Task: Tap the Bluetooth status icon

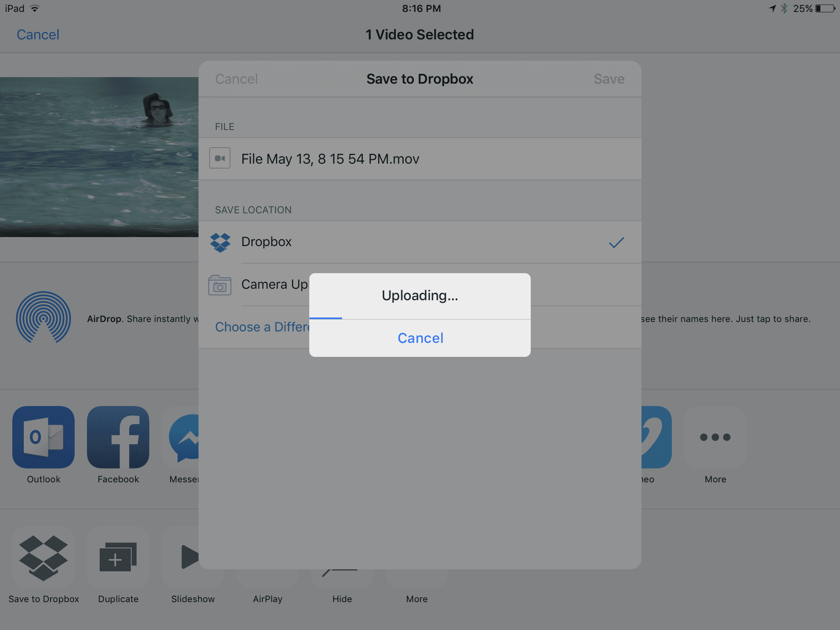Action: pos(784,9)
